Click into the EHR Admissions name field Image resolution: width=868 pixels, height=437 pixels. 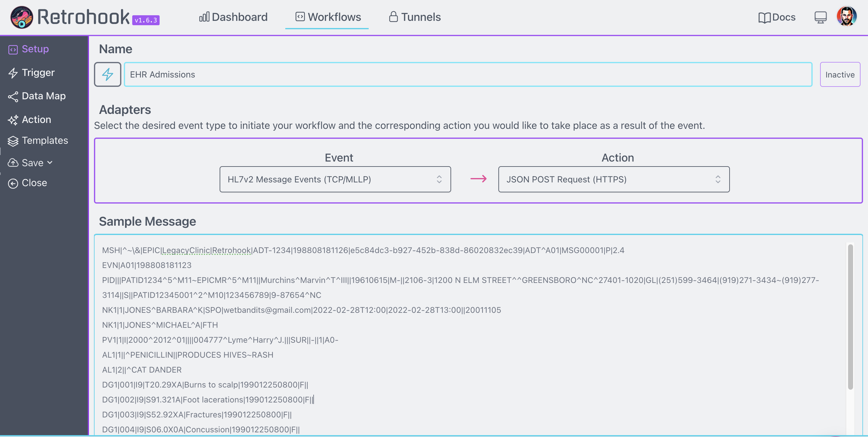point(468,74)
